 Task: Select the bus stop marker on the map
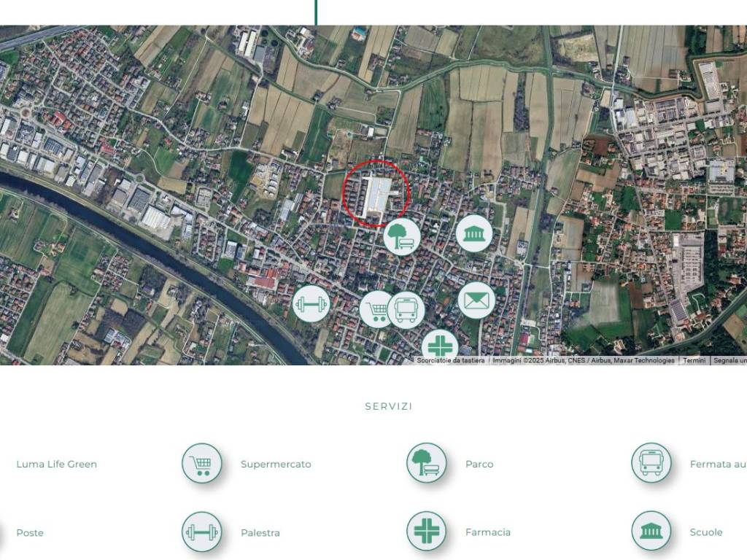[x=407, y=310]
